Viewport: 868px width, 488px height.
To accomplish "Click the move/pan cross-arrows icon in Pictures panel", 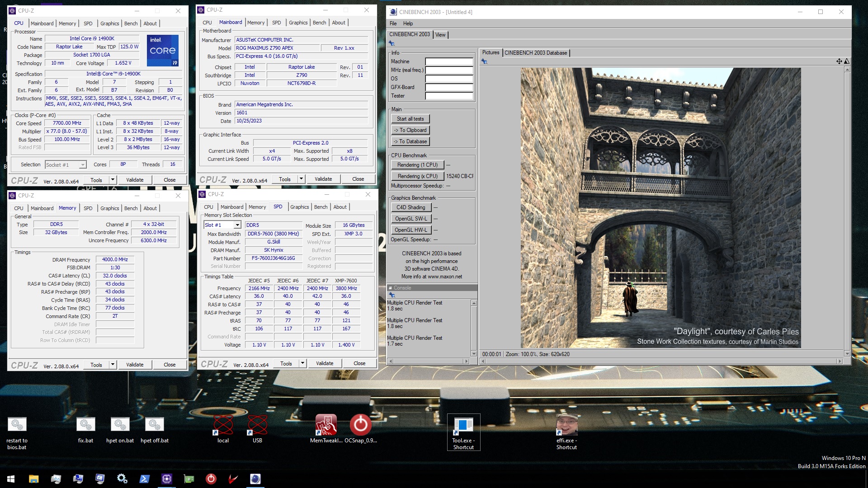I will coord(839,61).
